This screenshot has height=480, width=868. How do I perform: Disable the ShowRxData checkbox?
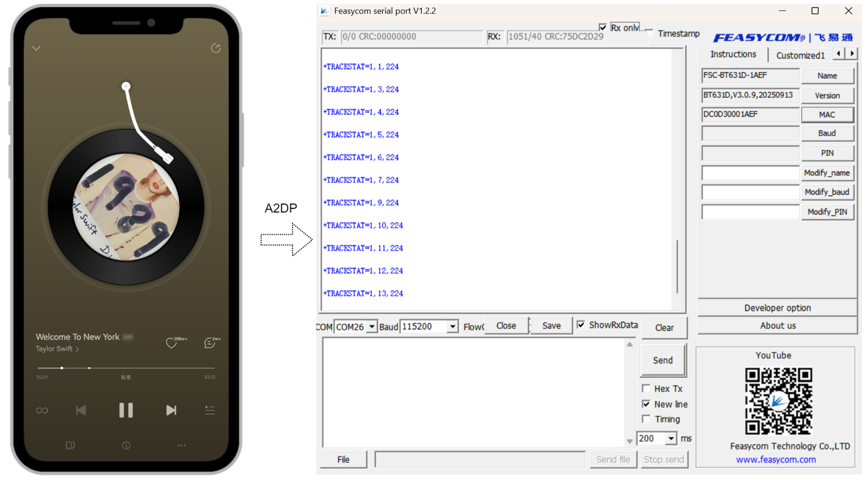tap(581, 325)
